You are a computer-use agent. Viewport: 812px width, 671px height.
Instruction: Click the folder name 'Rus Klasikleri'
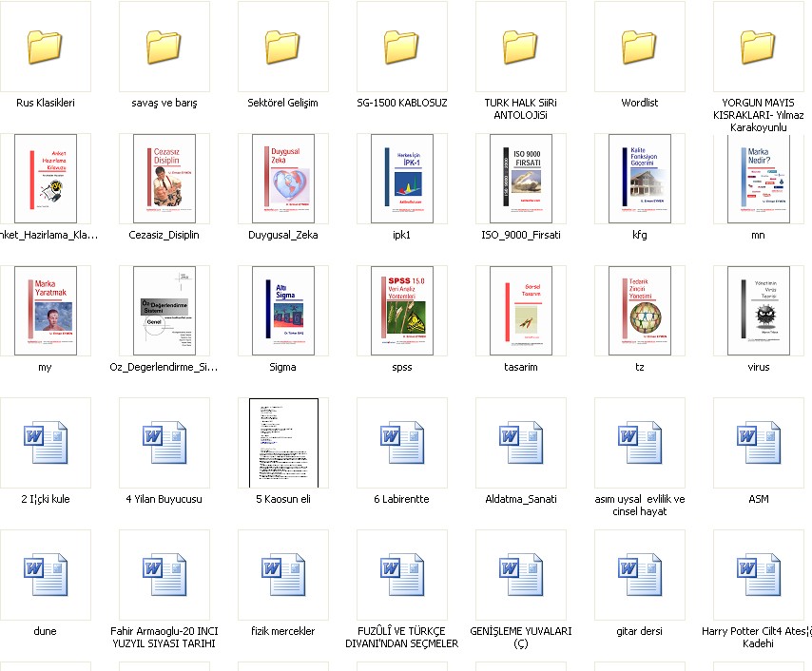[x=45, y=103]
